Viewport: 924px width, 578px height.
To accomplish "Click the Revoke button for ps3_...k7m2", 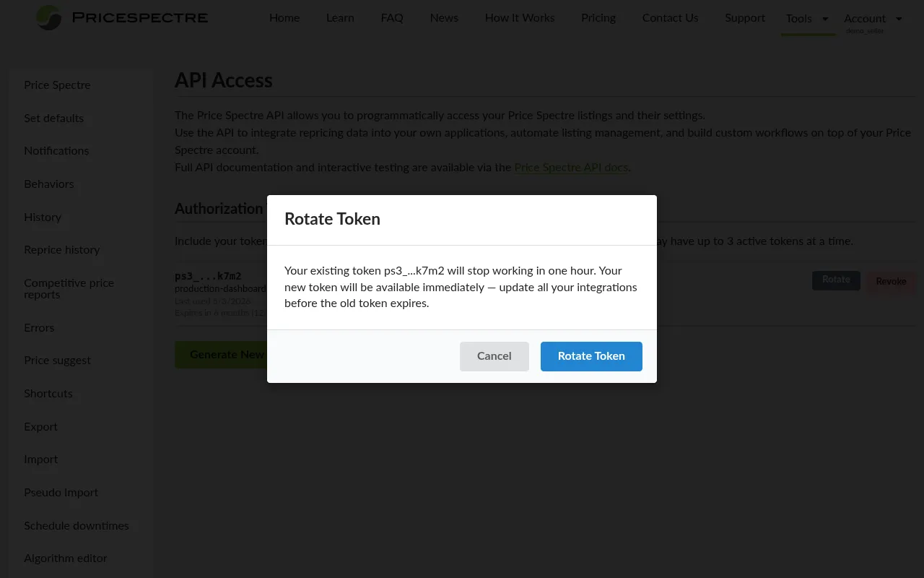I will [891, 282].
